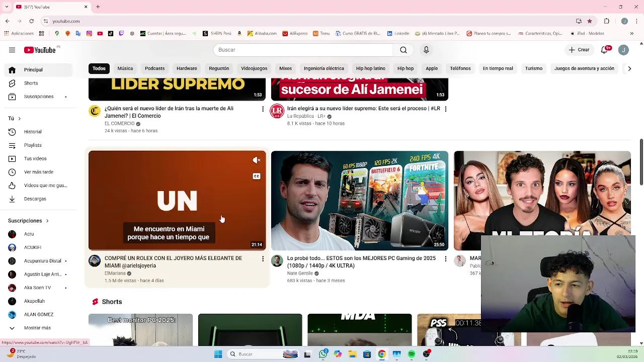Image resolution: width=644 pixels, height=362 pixels.
Task: Open options for PC Gaming video
Action: coord(445,258)
